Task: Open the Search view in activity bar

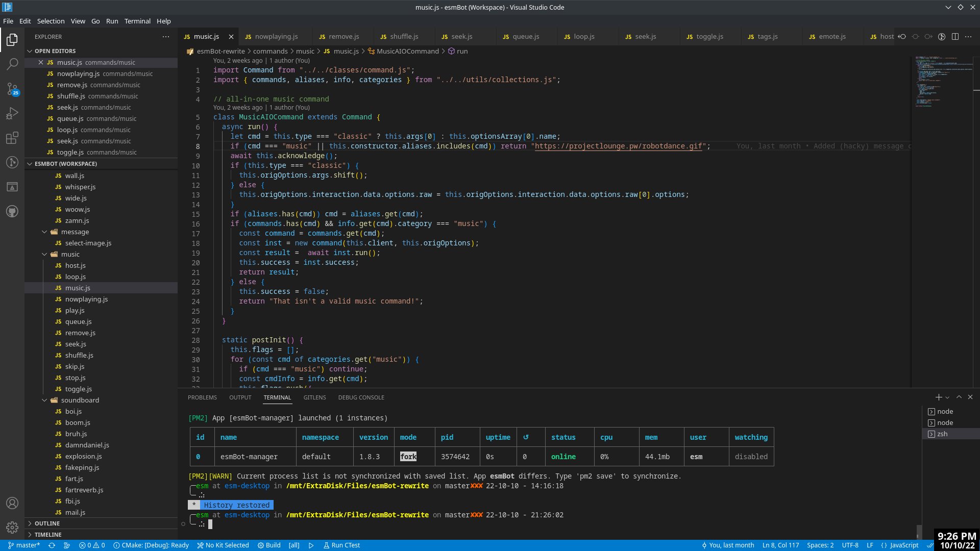Action: point(12,64)
